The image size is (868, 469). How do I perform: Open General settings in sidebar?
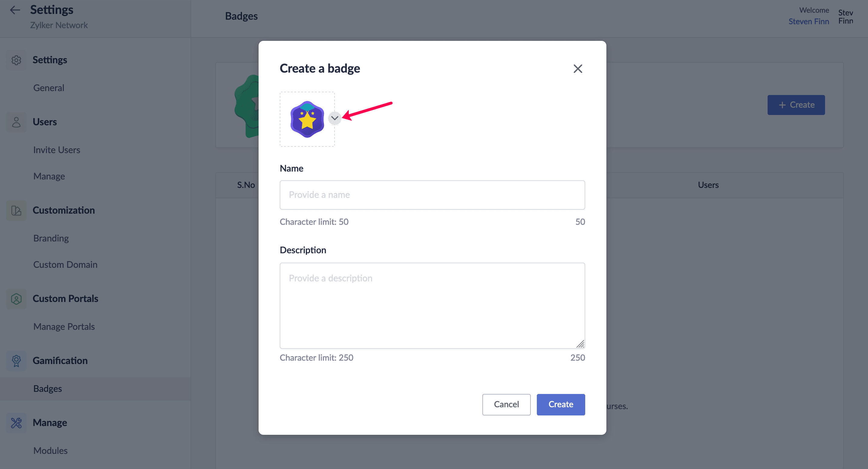point(48,88)
